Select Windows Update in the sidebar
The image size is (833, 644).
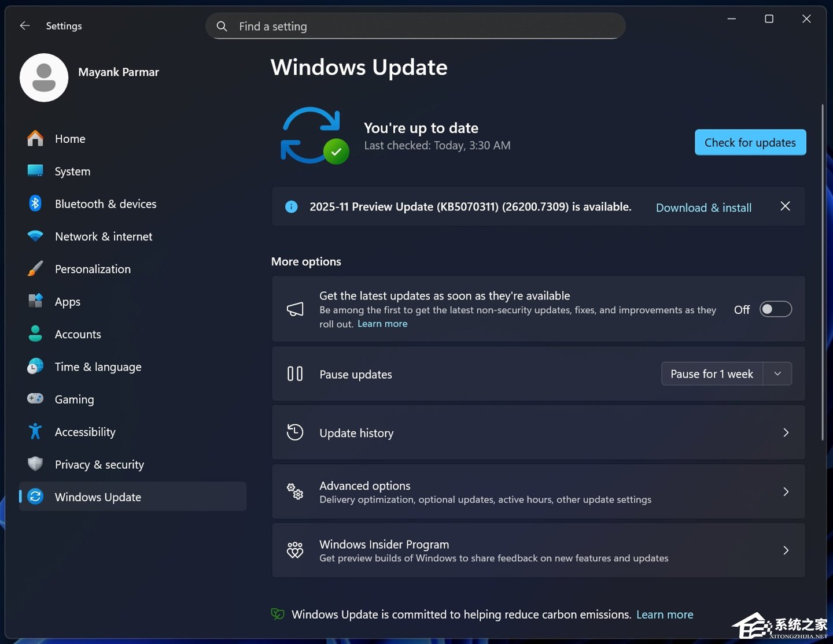pos(98,497)
